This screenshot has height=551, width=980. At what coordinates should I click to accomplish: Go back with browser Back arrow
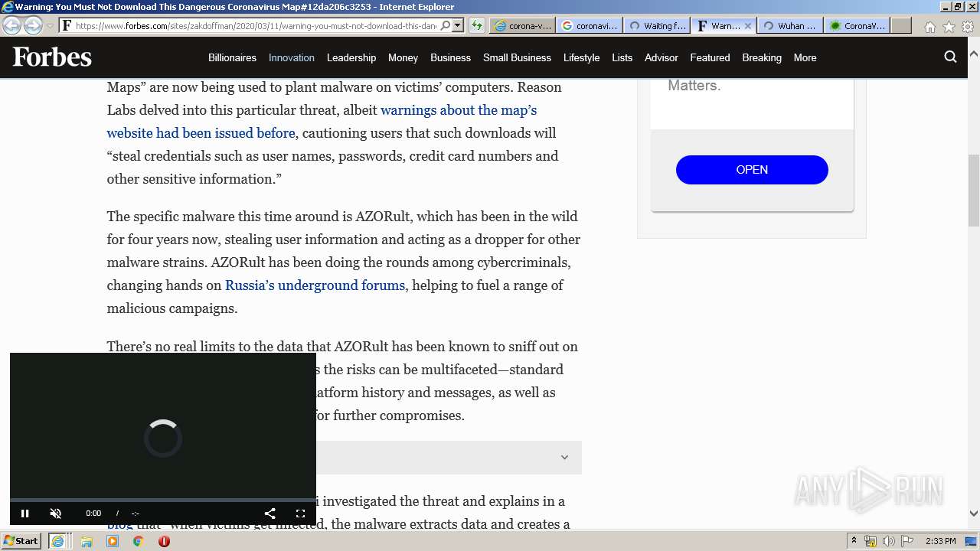[x=12, y=25]
